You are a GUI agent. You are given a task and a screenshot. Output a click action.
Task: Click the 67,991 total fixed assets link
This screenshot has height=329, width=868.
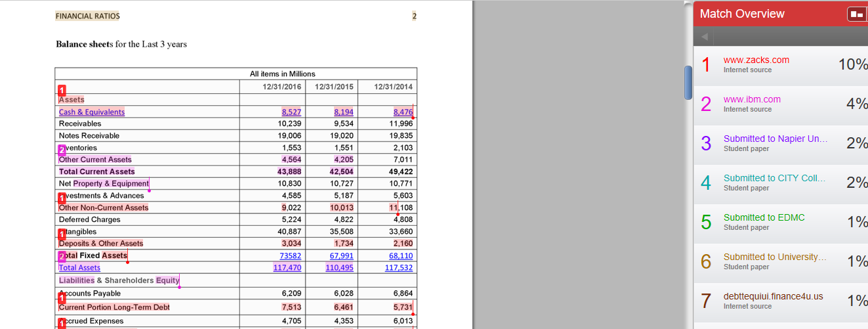click(341, 255)
